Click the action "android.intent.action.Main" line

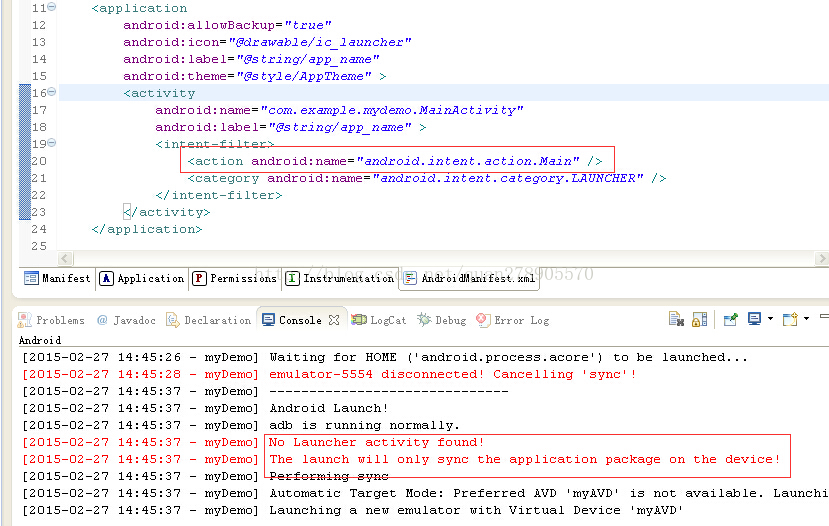click(x=395, y=161)
